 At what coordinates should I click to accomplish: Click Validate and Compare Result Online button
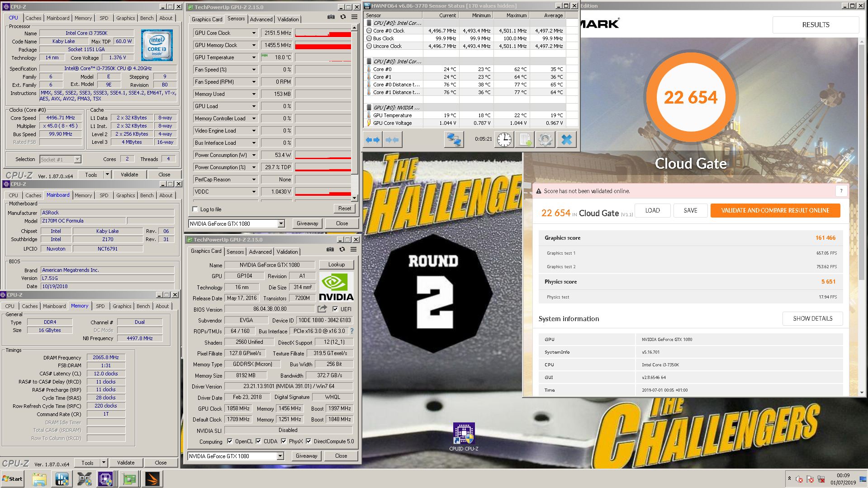click(775, 210)
